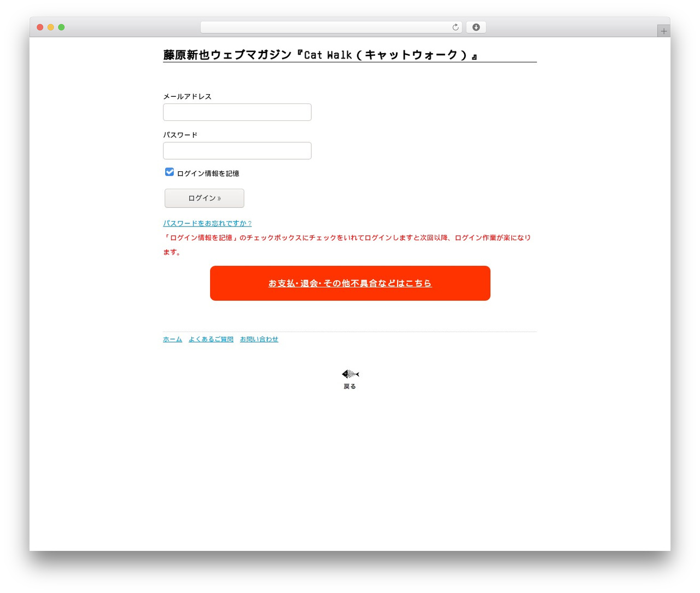
Task: Close the browser window with red button
Action: pyautogui.click(x=40, y=27)
